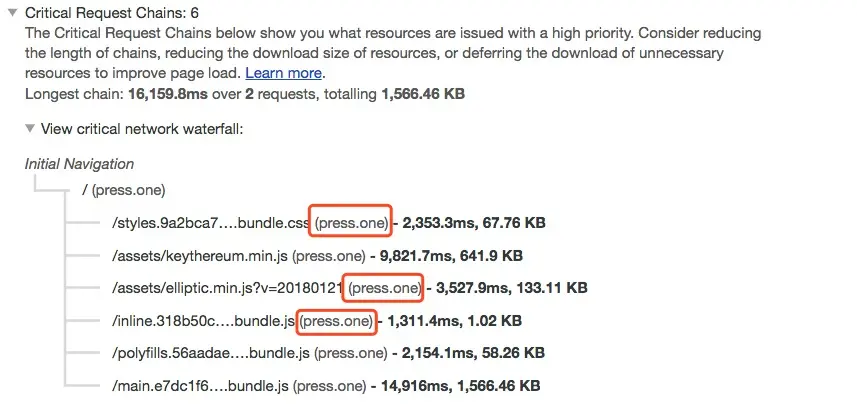857x405 pixels.
Task: Collapse the Critical Request Chains disclosure triangle
Action: point(12,14)
